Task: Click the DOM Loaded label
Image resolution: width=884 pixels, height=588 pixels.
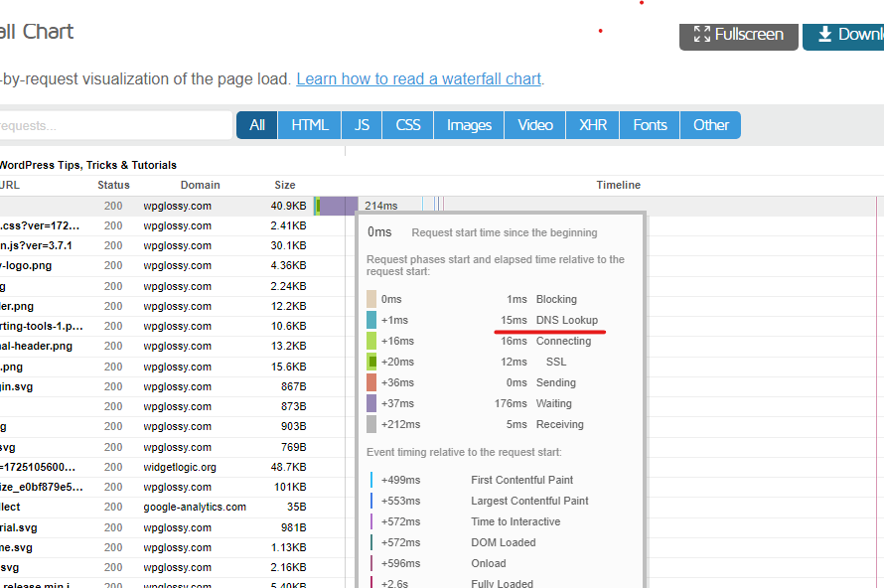Action: [x=503, y=542]
